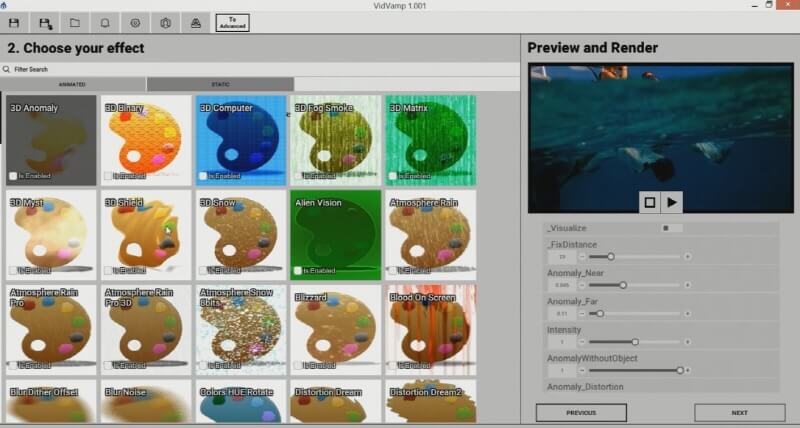This screenshot has width=800, height=428.
Task: Click the search magnifier icon
Action: click(7, 69)
